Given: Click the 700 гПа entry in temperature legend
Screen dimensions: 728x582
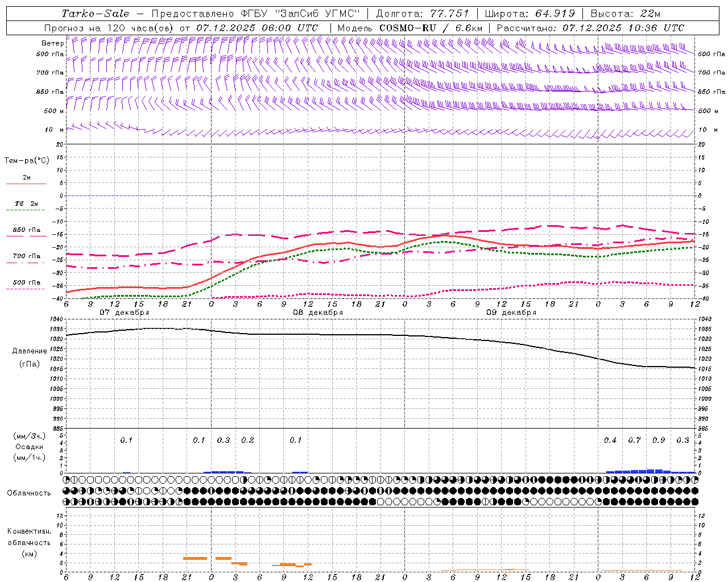Looking at the screenshot, I should coord(27,256).
